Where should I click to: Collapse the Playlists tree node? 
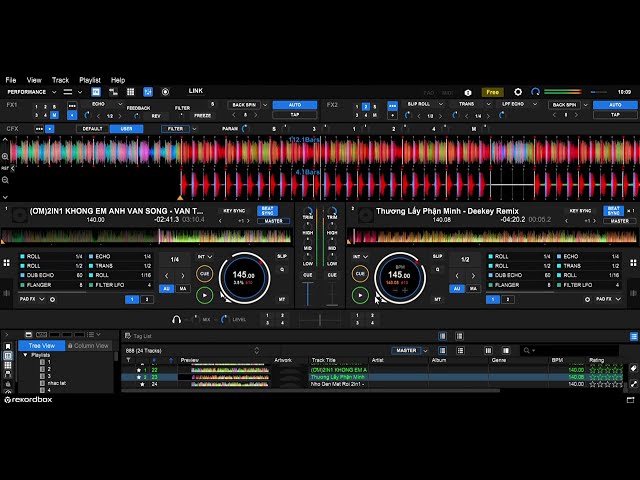tap(25, 355)
